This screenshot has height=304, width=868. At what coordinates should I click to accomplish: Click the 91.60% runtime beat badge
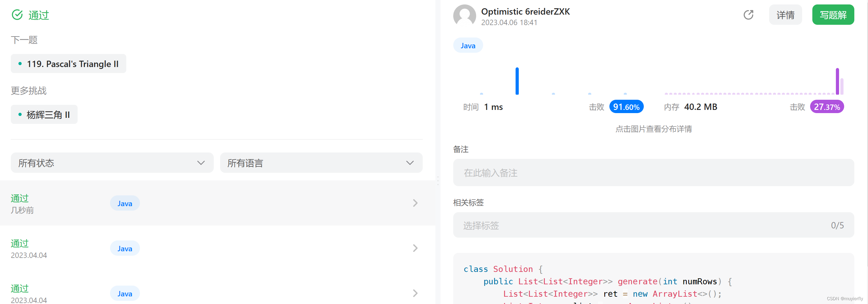[x=626, y=107]
